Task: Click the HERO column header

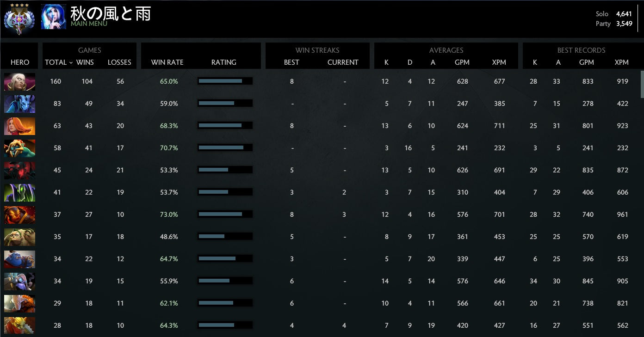Action: 19,62
